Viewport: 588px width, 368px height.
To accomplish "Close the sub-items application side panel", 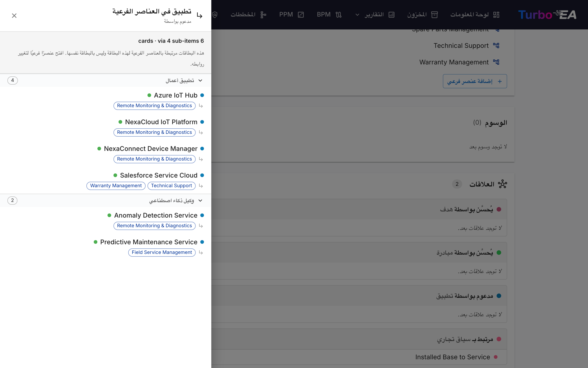I will click(x=14, y=16).
